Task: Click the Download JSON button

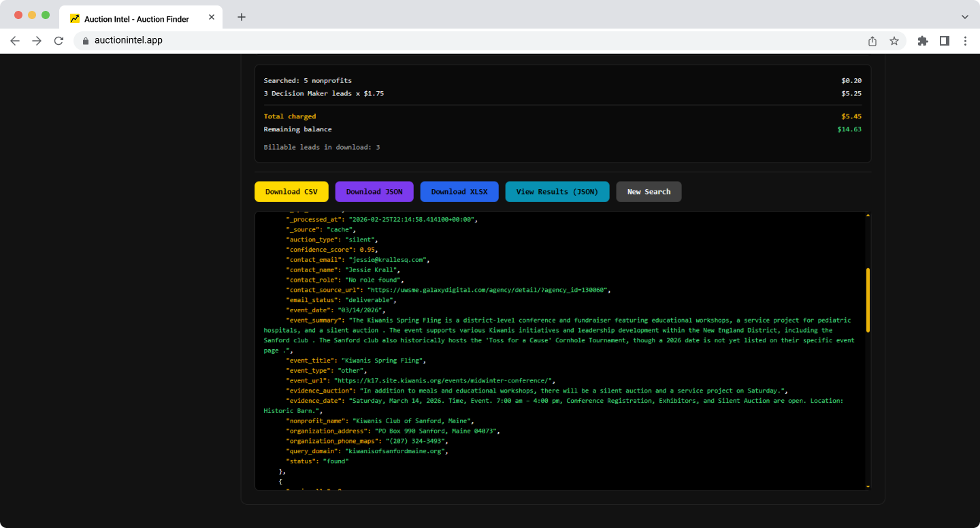Action: point(374,192)
